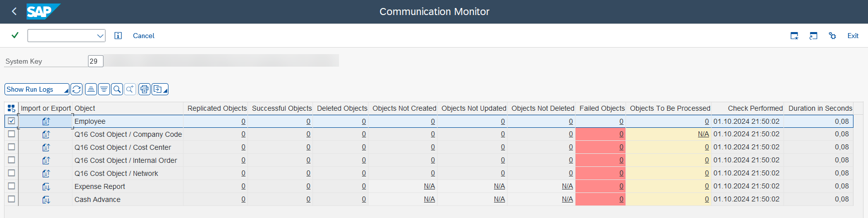This screenshot has width=868, height=218.
Task: Click the Cancel button
Action: click(x=143, y=36)
